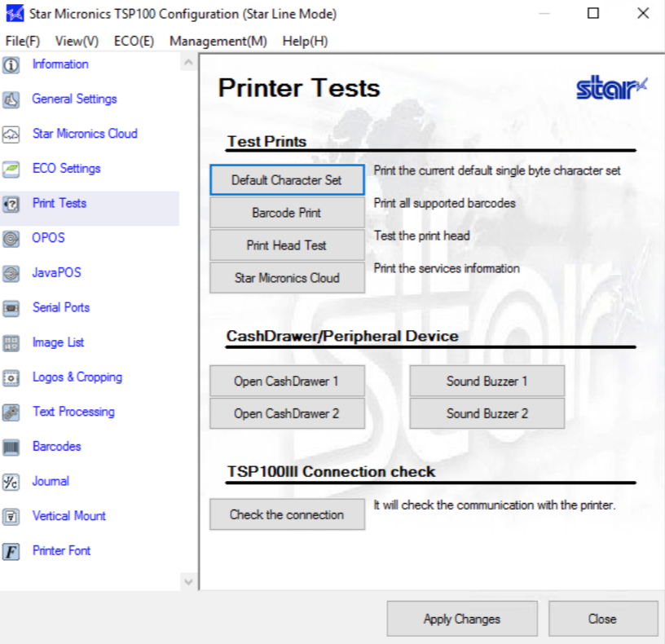Click the Serial Ports icon
Image resolution: width=665 pixels, height=644 pixels.
pos(11,308)
